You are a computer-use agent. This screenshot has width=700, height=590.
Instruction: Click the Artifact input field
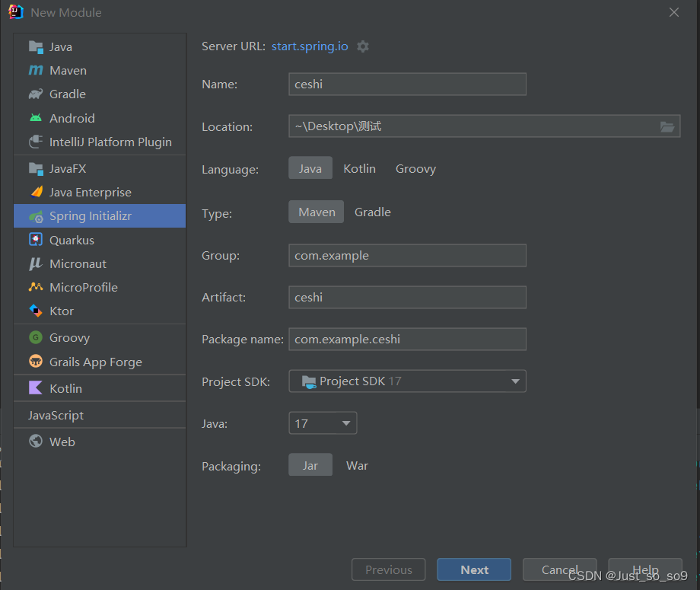(408, 298)
